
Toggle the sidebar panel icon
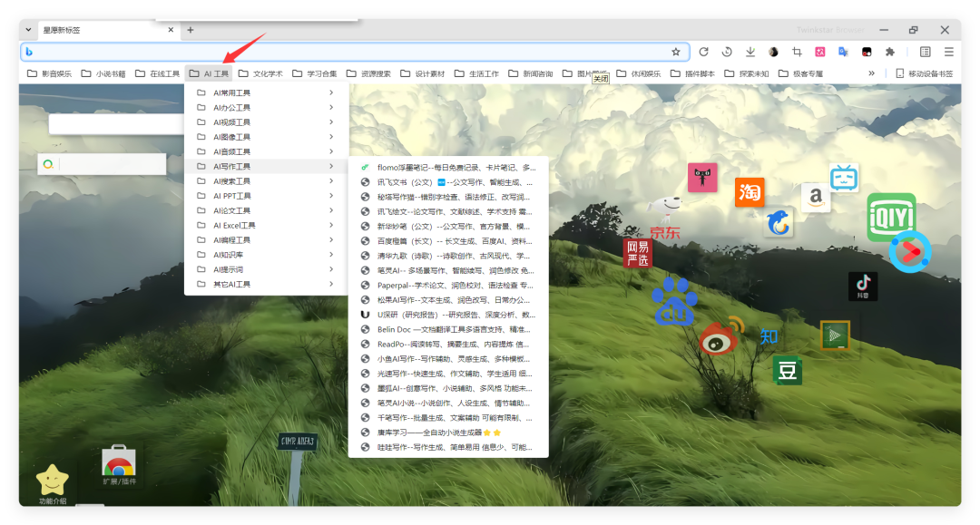tap(926, 52)
